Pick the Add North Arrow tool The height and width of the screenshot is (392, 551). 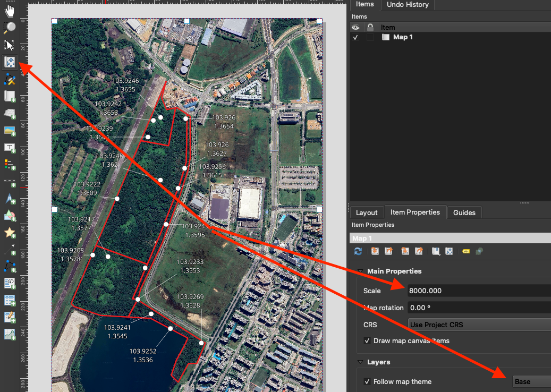click(x=10, y=199)
